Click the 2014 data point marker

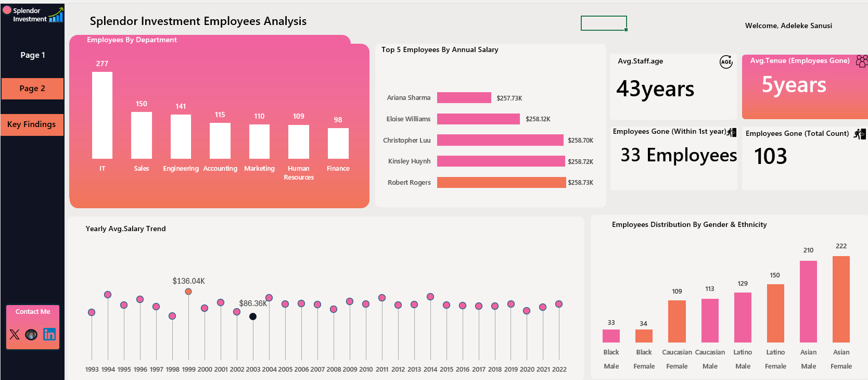(x=430, y=297)
